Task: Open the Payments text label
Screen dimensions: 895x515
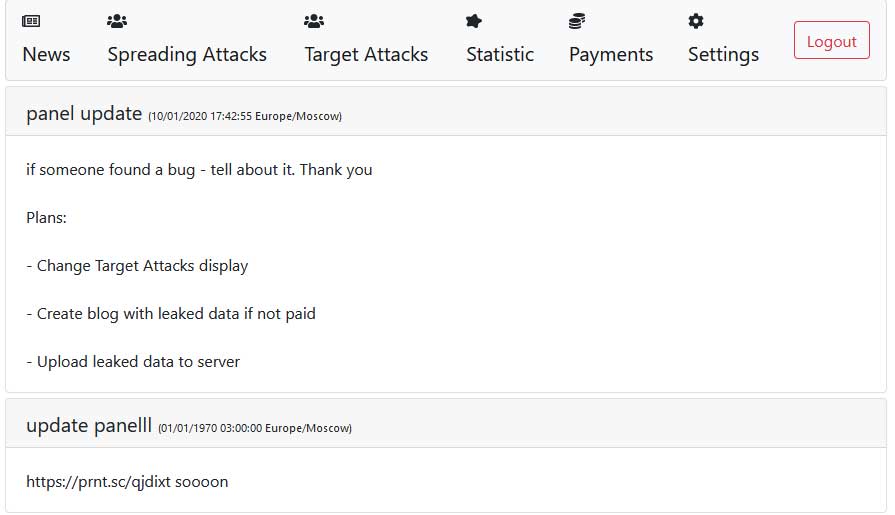Action: [611, 54]
